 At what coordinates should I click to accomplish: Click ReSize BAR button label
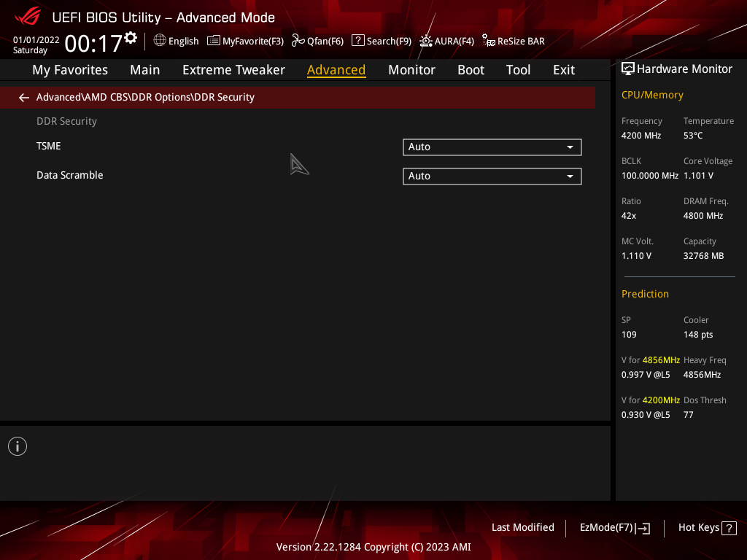[521, 42]
